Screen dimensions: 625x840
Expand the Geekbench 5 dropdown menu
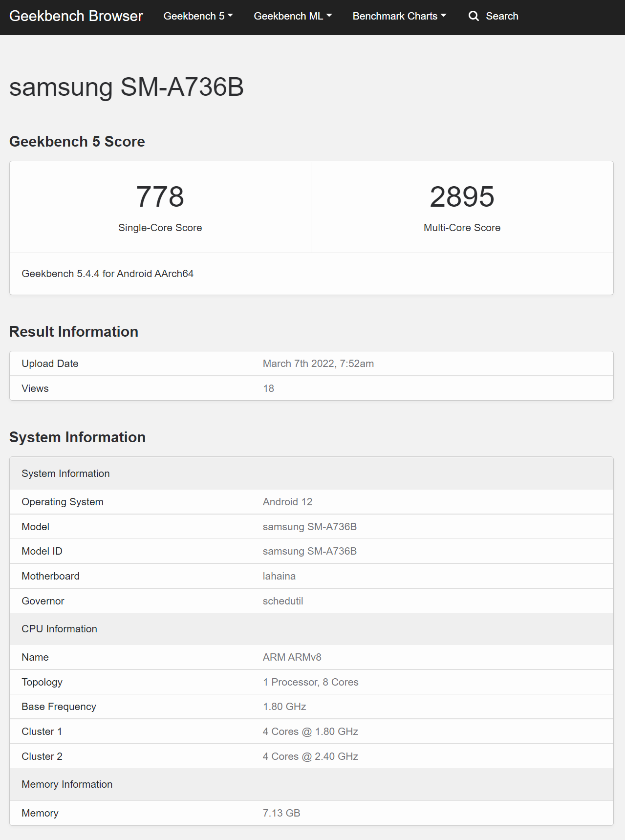[198, 16]
